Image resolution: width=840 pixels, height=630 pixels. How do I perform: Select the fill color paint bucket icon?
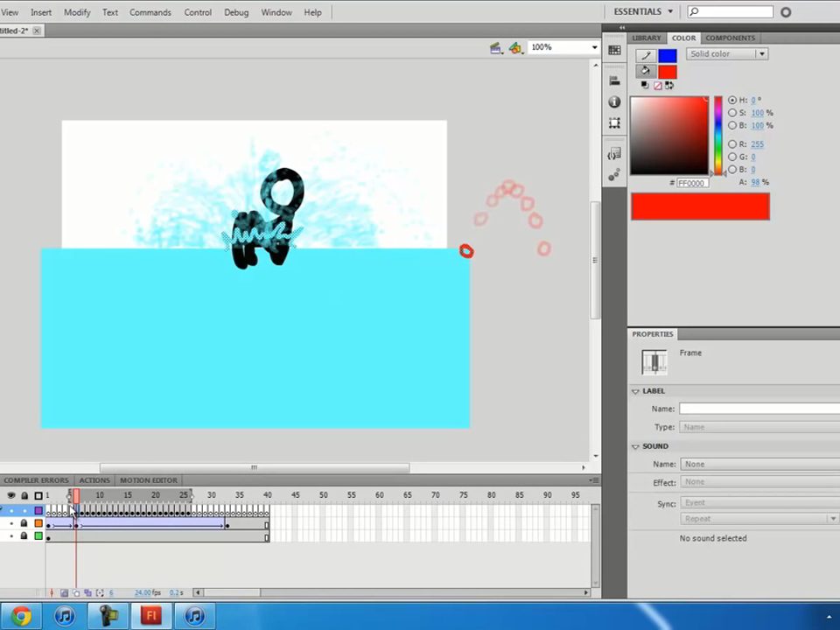[647, 72]
